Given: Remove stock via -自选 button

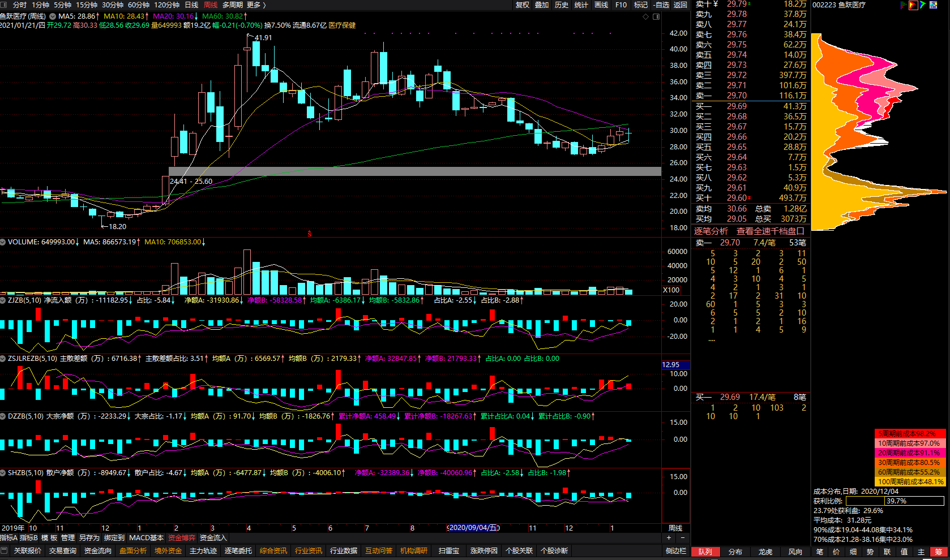Looking at the screenshot, I should click(661, 5).
